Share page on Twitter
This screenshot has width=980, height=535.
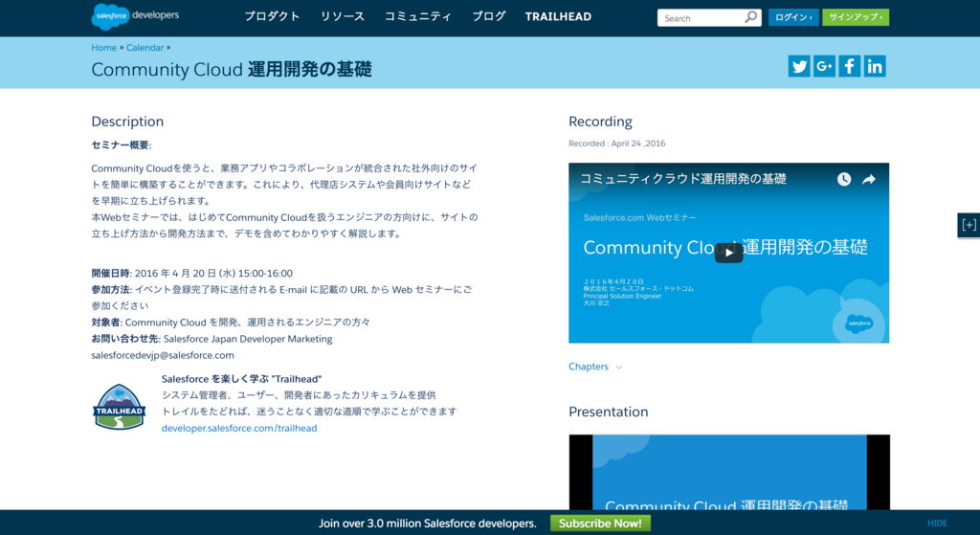pyautogui.click(x=799, y=66)
